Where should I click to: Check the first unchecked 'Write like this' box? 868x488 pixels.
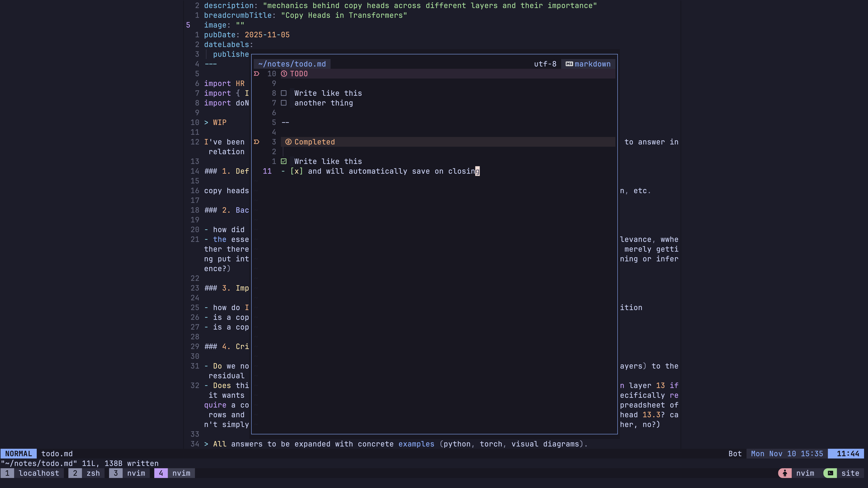284,93
